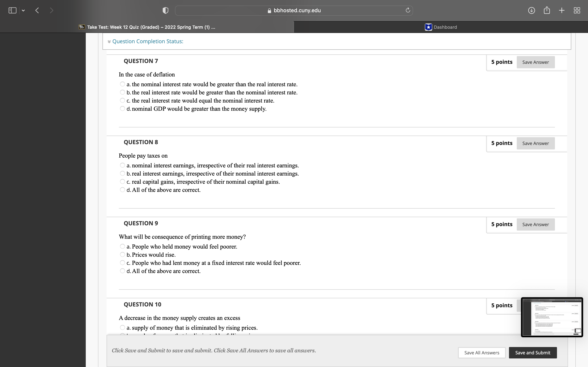
Task: Switch to the Dashboard tab
Action: [441, 27]
